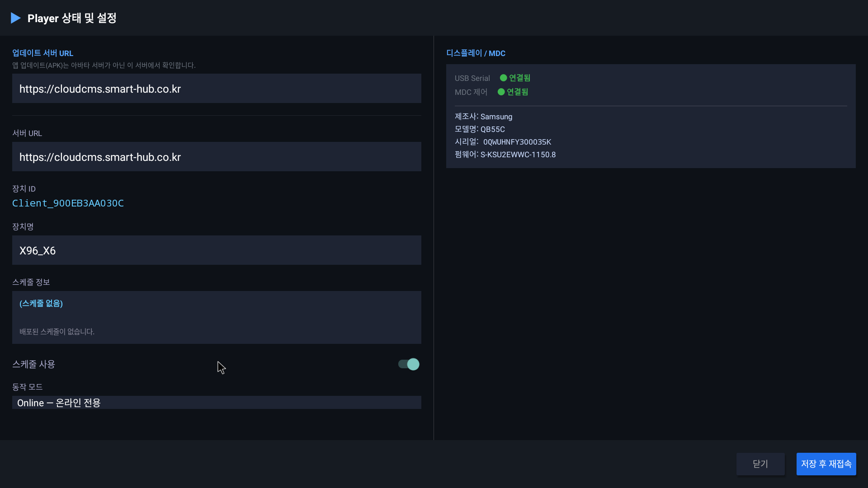Open the 동작 모드 Online dropdown
This screenshot has height=488, width=868.
[217, 403]
